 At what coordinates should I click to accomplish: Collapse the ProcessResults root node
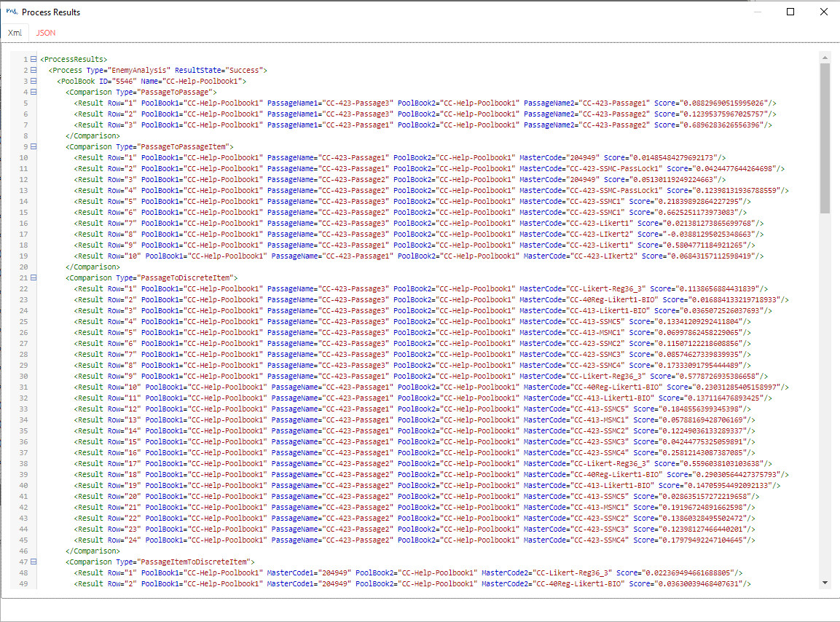pyautogui.click(x=34, y=59)
